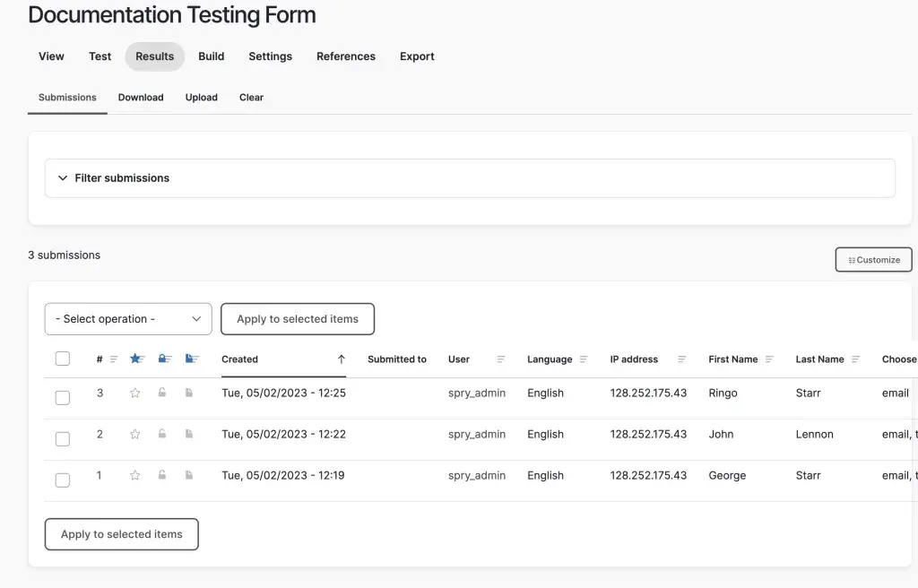
Task: Star the submission from John Lennon
Action: click(135, 434)
